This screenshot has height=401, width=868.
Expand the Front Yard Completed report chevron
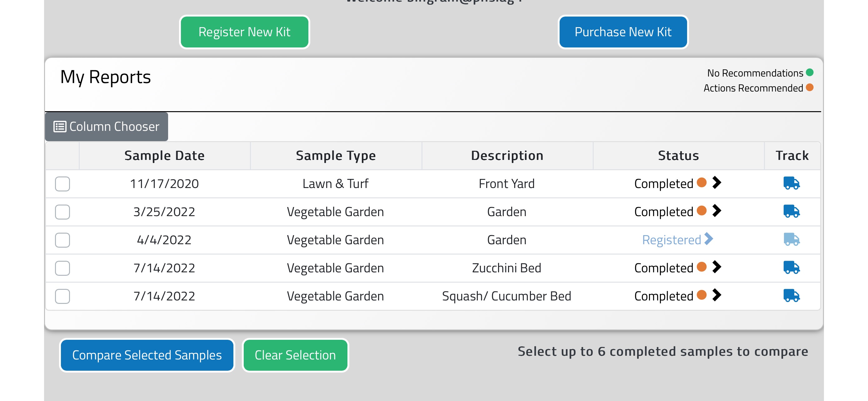click(x=717, y=183)
